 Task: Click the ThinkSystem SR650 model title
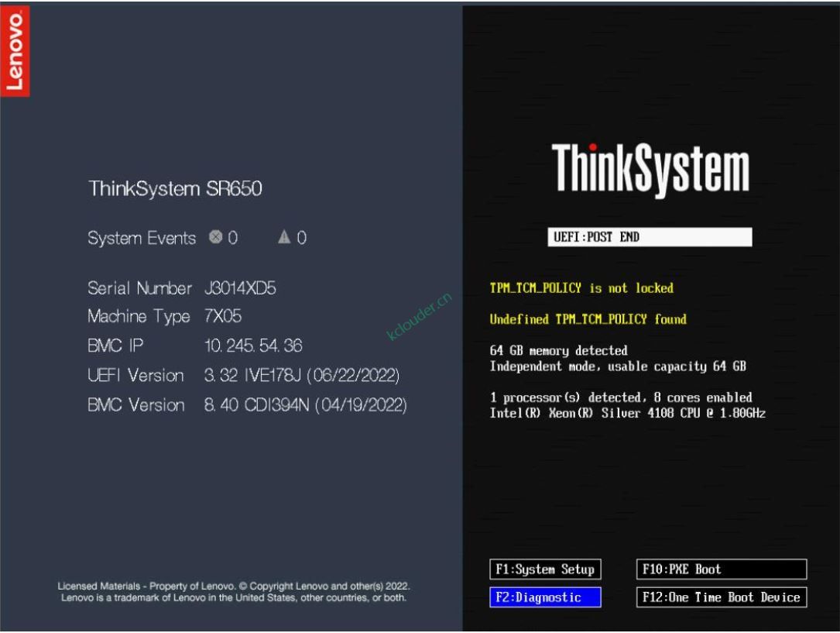(x=175, y=189)
